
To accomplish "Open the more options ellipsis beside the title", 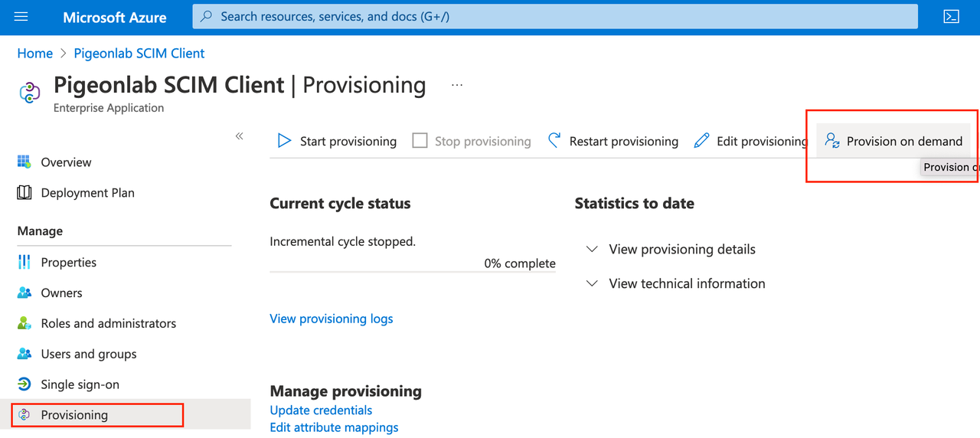I will pos(457,85).
